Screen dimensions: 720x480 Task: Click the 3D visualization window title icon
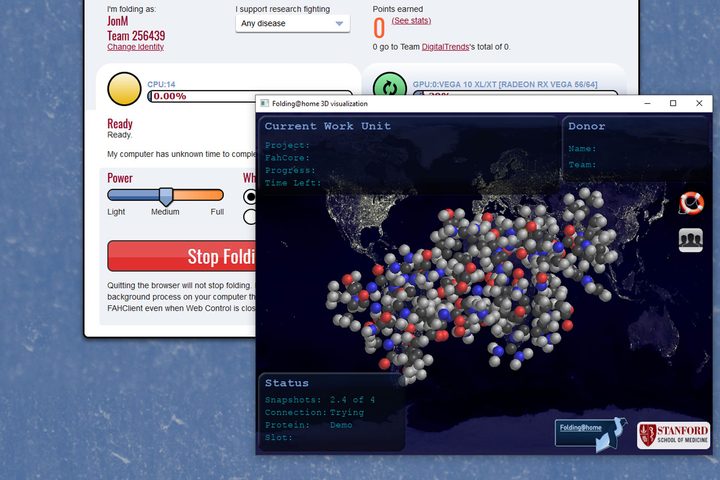[264, 103]
